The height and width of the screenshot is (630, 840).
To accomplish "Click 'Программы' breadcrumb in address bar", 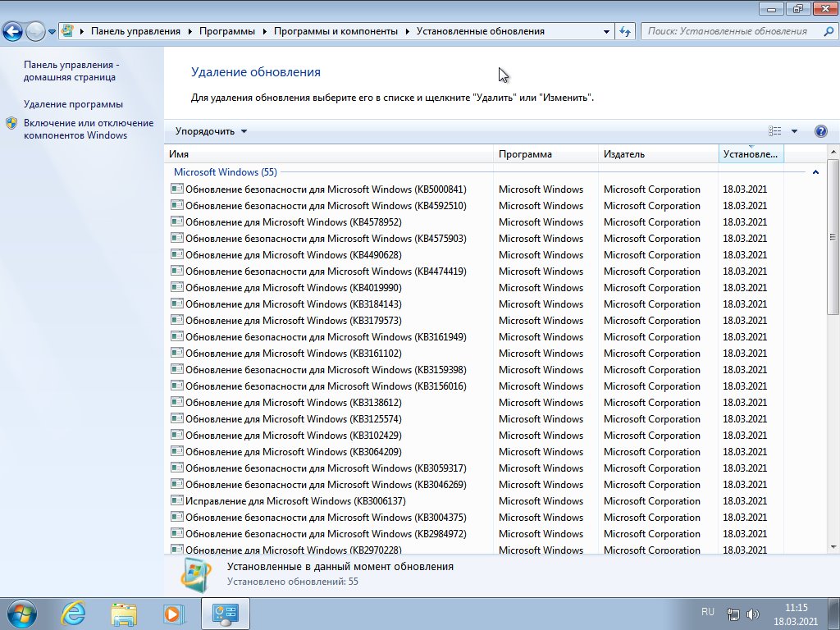I will [x=227, y=31].
